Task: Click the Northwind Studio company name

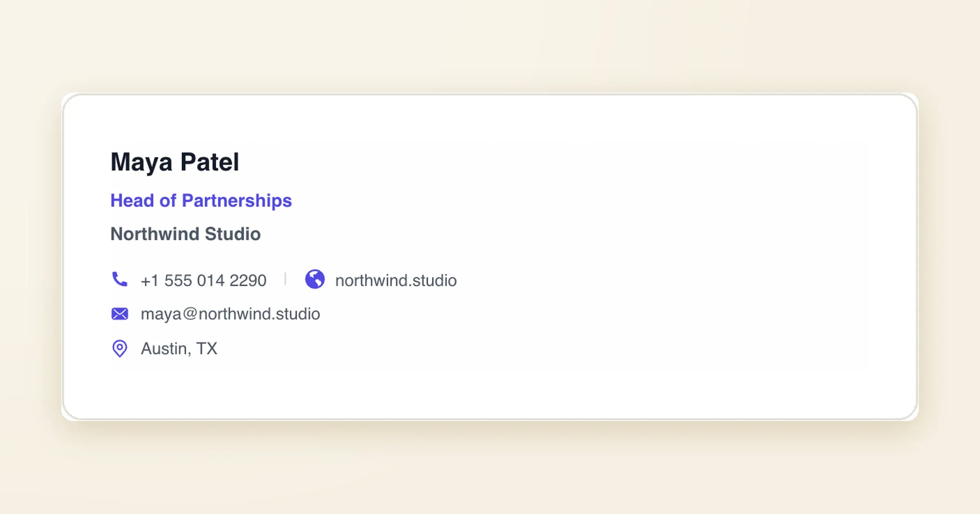Action: (185, 234)
